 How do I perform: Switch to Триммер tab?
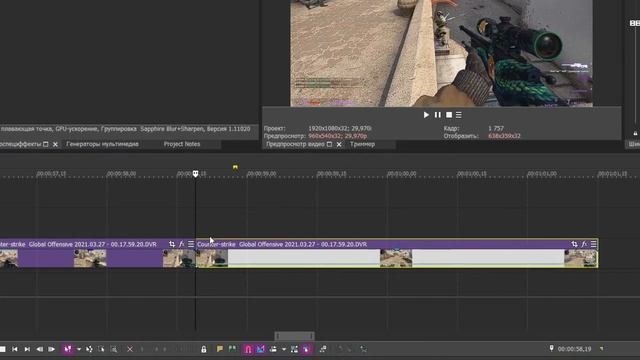(x=362, y=144)
